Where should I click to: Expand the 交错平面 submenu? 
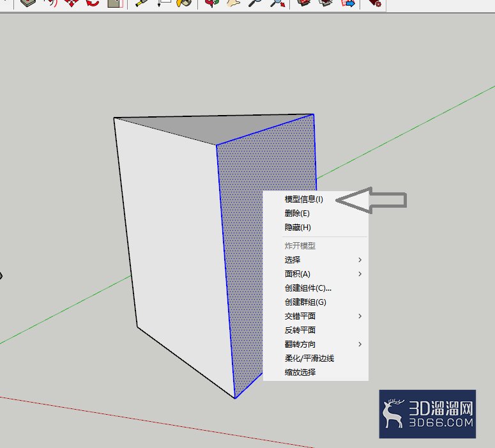316,316
